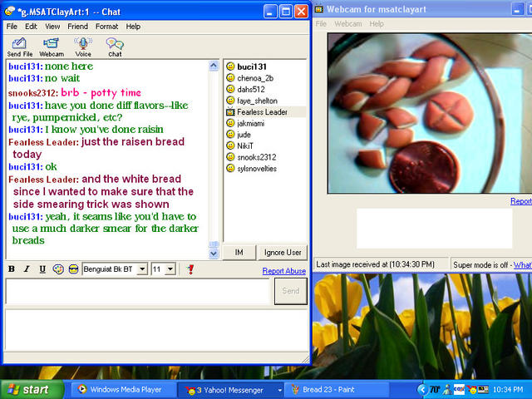Image resolution: width=532 pixels, height=399 pixels.
Task: Click the Report link under webcam image
Action: click(x=521, y=201)
